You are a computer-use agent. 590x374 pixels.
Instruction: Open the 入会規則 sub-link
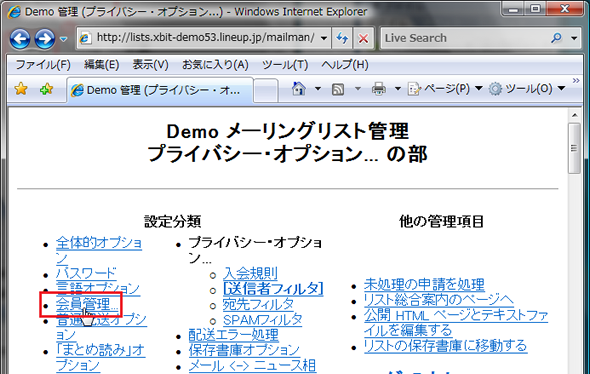tap(250, 273)
